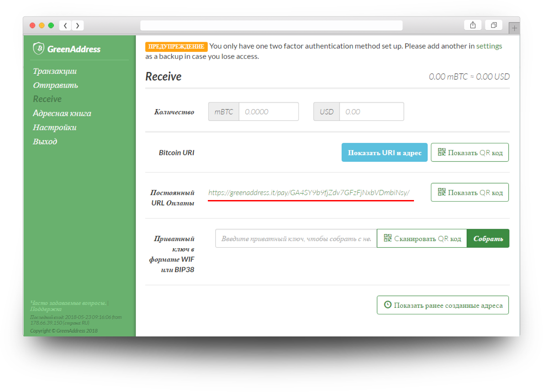Screen dimensions: 543x392
Task: Follow the settings link in the warning
Action: 489,46
